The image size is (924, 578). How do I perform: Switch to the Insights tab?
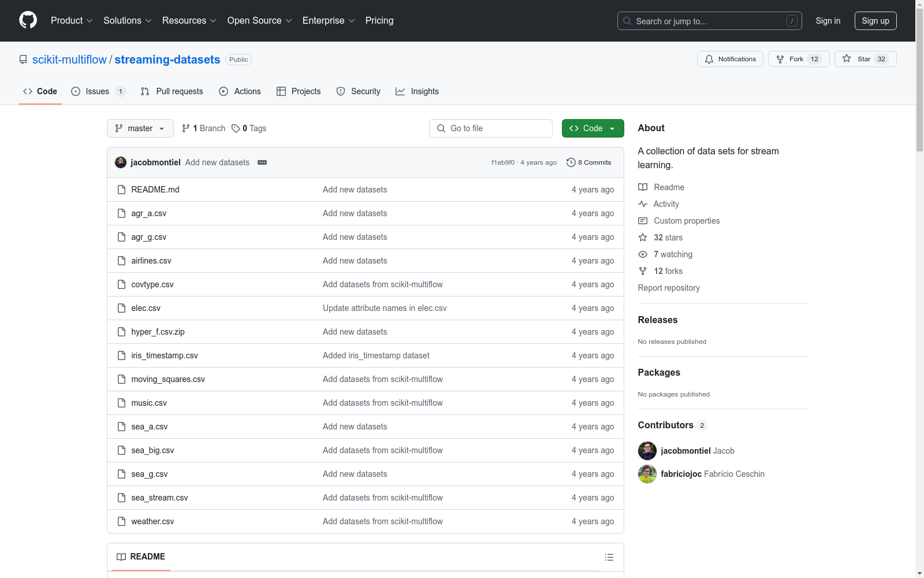[417, 91]
